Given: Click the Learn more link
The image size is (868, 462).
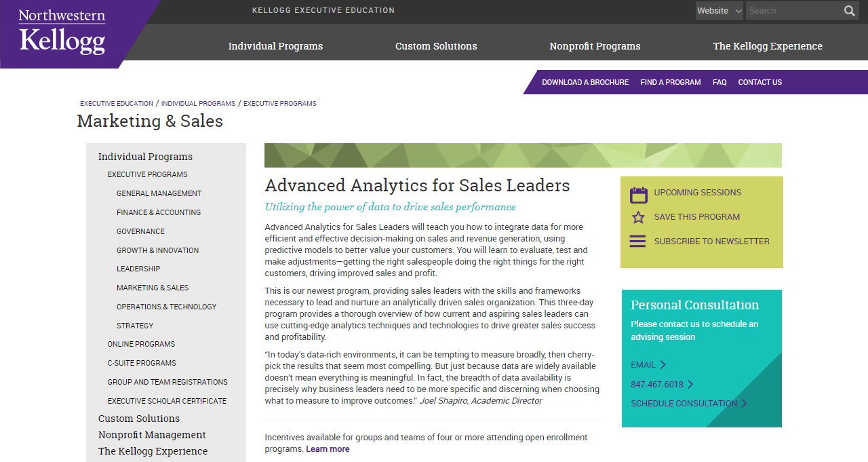Looking at the screenshot, I should (328, 449).
